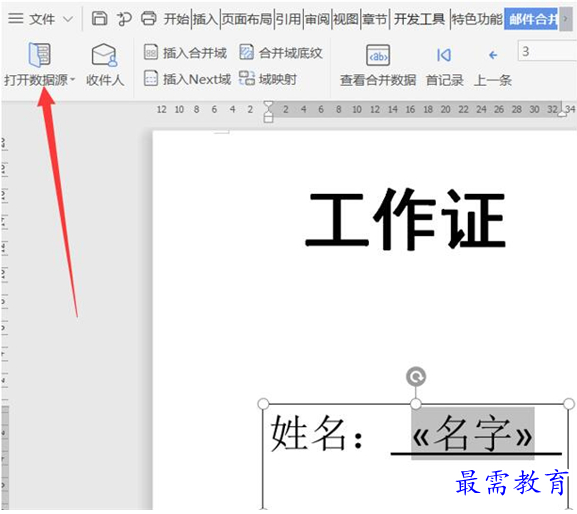Switch to the 开始 tab
This screenshot has height=514, width=577.
pos(176,18)
